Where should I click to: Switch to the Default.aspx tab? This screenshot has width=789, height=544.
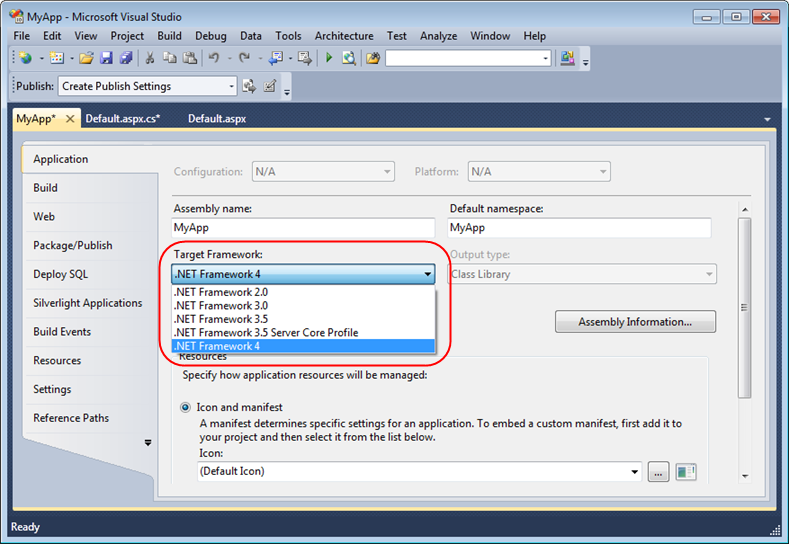[x=217, y=119]
